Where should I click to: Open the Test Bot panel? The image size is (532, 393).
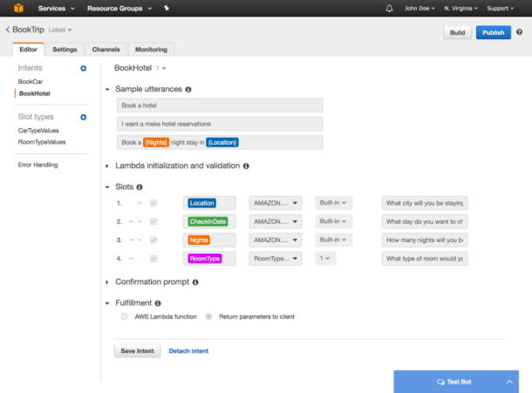pos(456,382)
